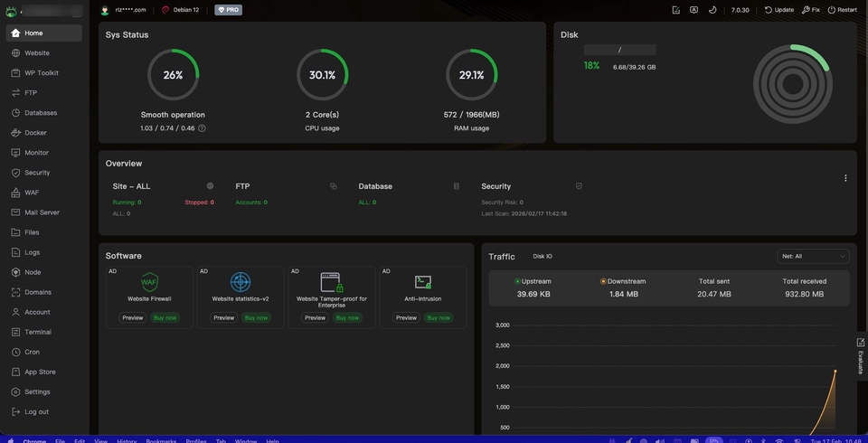Image resolution: width=868 pixels, height=443 pixels.
Task: Open the Evaluate side tab
Action: [x=860, y=356]
